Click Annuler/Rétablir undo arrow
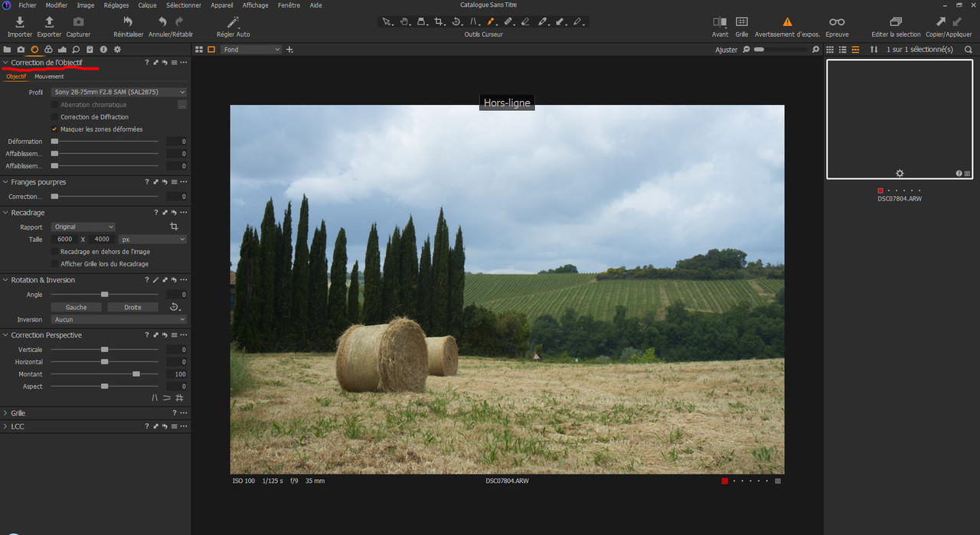This screenshot has height=535, width=980. [162, 22]
